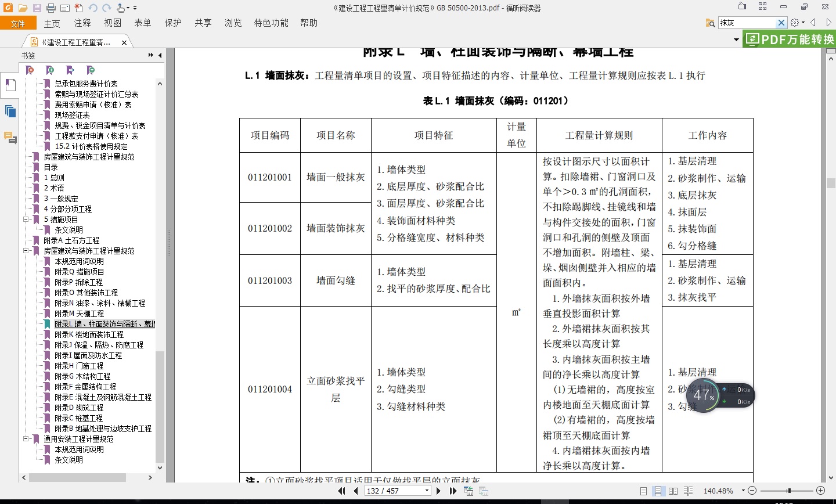Click the previous view icon

[x=469, y=491]
